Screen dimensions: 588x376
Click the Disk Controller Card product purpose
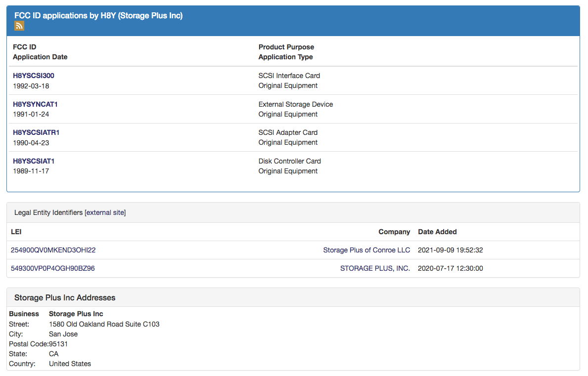tap(289, 161)
